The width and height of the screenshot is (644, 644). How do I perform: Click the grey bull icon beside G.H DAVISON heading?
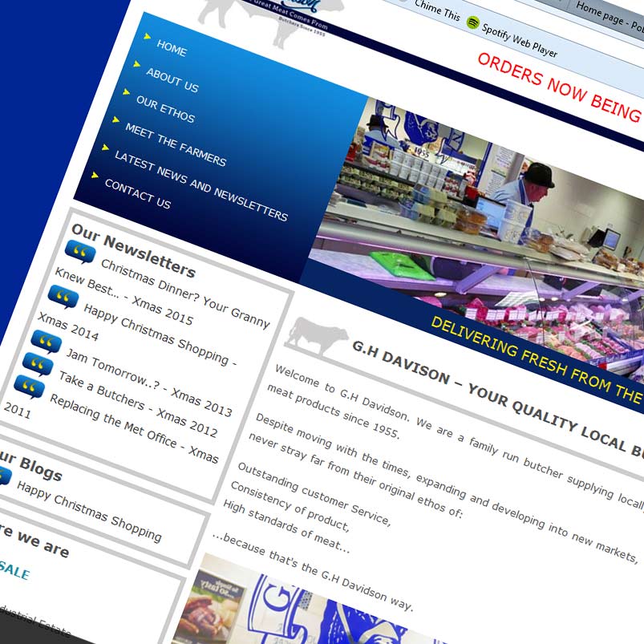317,335
